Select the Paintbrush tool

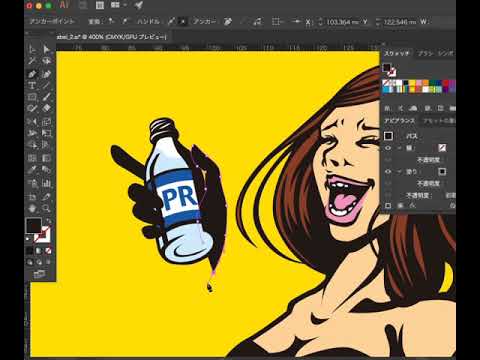[46, 97]
